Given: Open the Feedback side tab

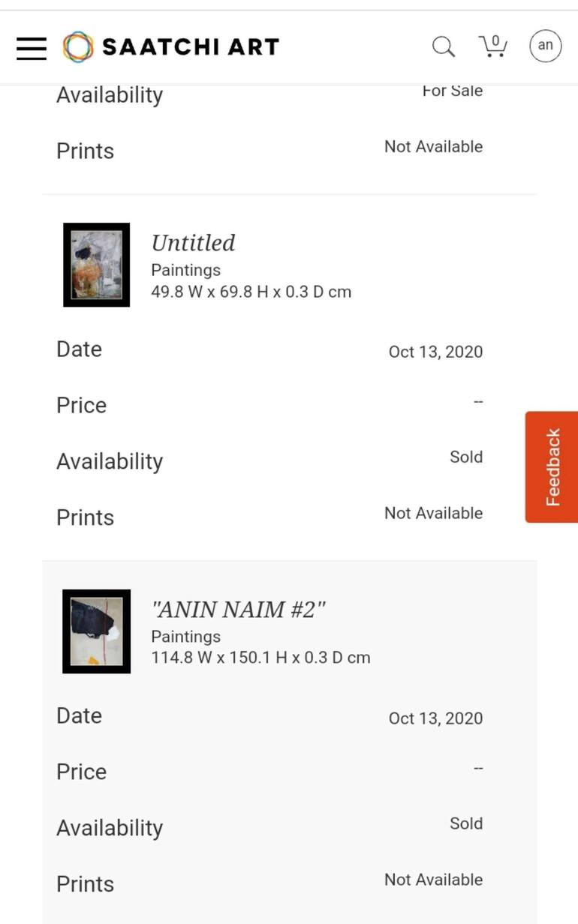Looking at the screenshot, I should [x=552, y=466].
